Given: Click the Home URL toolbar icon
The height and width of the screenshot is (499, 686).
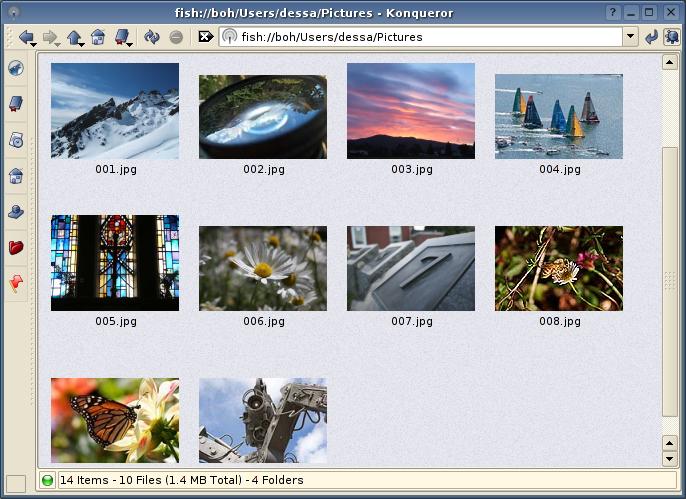Looking at the screenshot, I should (x=98, y=37).
